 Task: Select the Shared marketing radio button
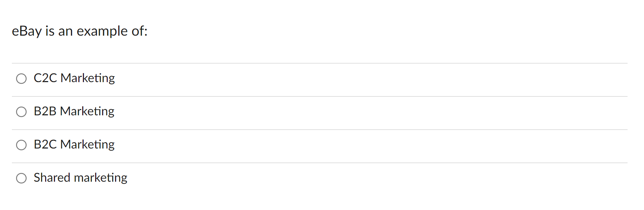coord(21,178)
